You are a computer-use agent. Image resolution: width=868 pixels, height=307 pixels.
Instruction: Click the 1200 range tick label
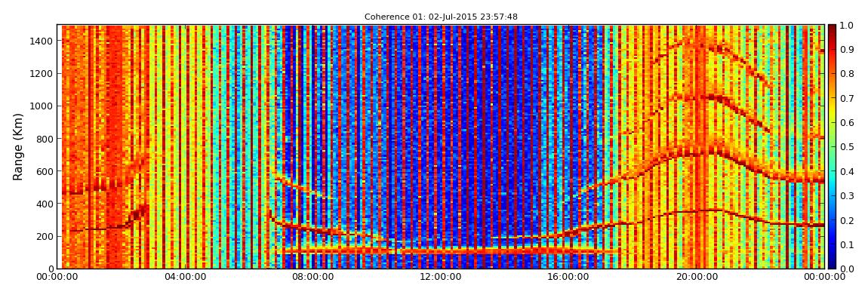click(x=40, y=74)
